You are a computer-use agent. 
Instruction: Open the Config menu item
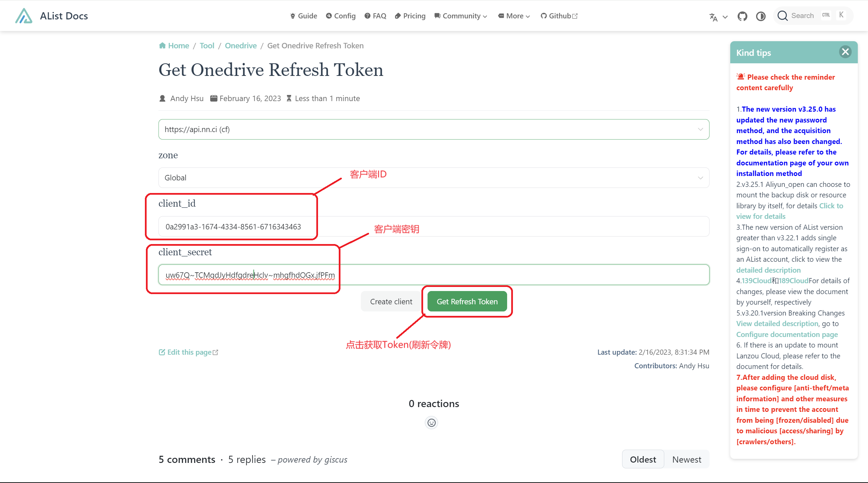pyautogui.click(x=340, y=16)
